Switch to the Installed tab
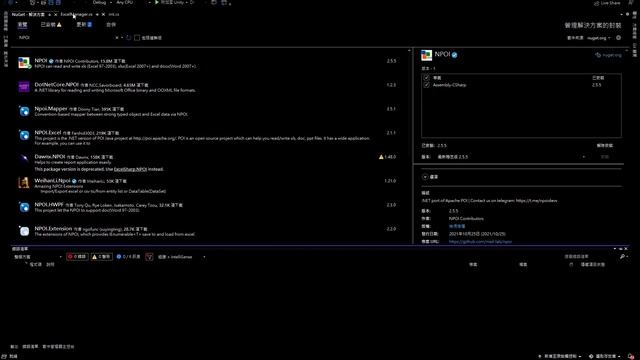The width and height of the screenshot is (640, 360). click(x=51, y=24)
